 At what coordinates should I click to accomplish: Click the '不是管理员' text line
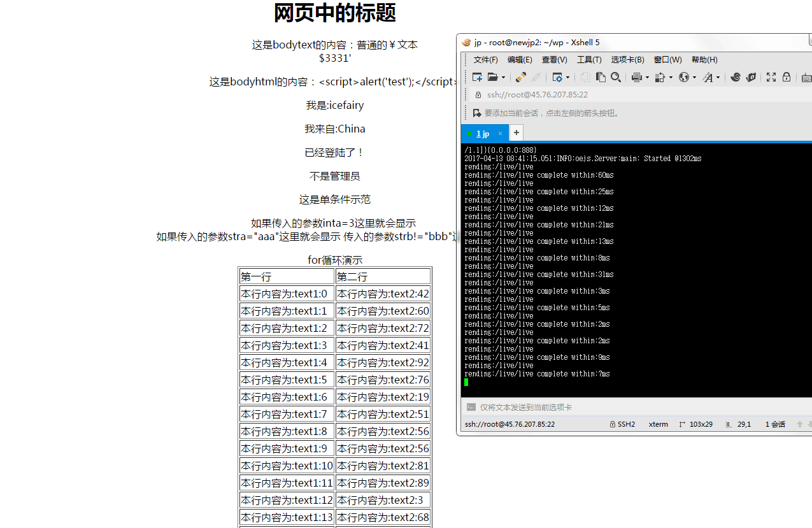[335, 176]
